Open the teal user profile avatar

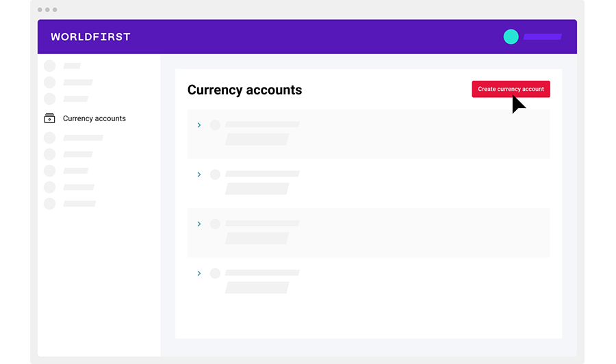click(x=511, y=37)
